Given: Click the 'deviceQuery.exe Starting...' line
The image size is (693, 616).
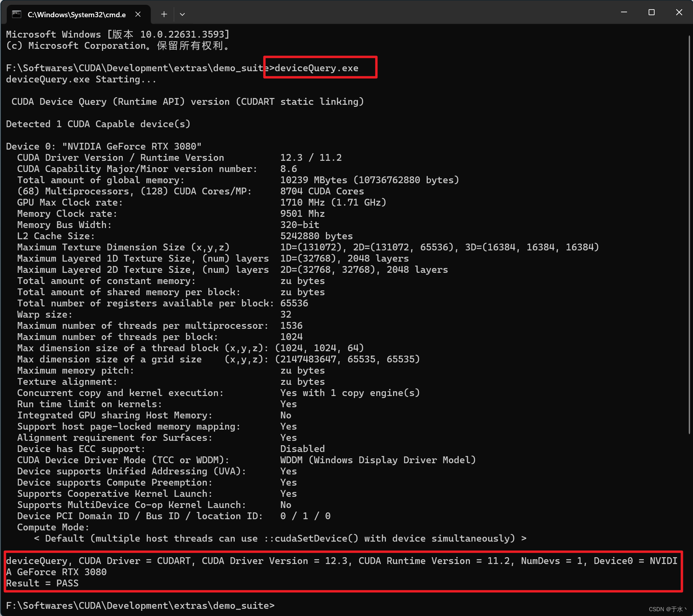Looking at the screenshot, I should (81, 79).
